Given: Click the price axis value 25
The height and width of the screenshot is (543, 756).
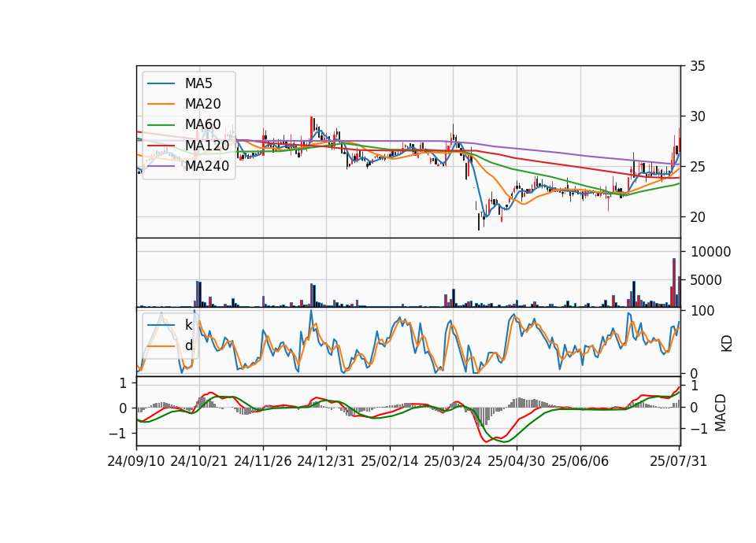Looking at the screenshot, I should (697, 167).
